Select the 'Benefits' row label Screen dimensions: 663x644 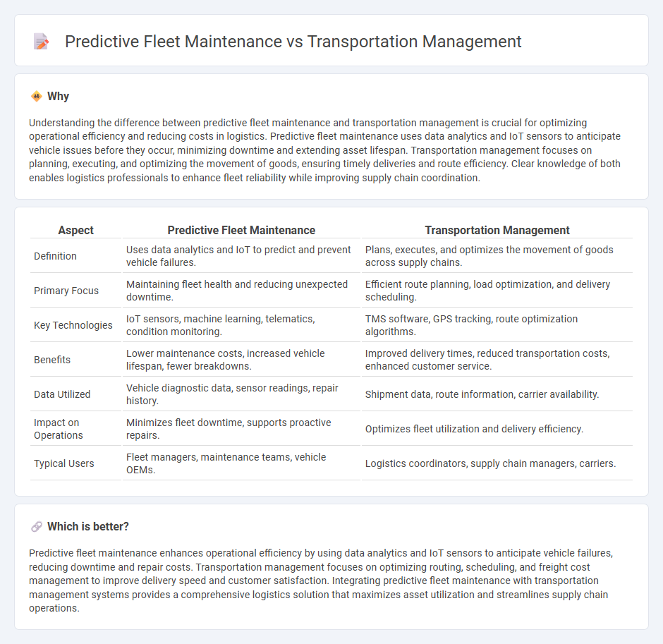[x=52, y=360]
